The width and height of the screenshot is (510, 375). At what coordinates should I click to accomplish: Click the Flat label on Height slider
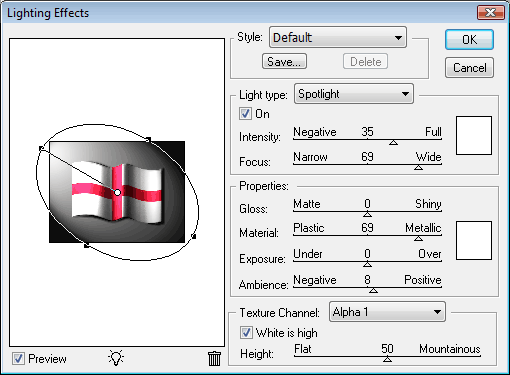(303, 349)
